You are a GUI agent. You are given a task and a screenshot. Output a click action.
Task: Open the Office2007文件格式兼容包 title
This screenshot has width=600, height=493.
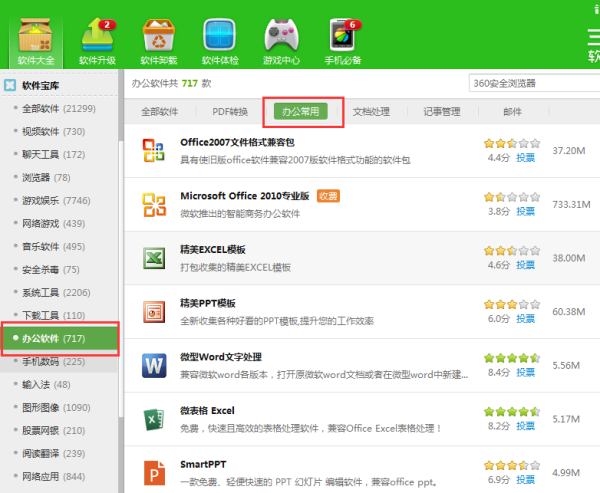pos(237,142)
